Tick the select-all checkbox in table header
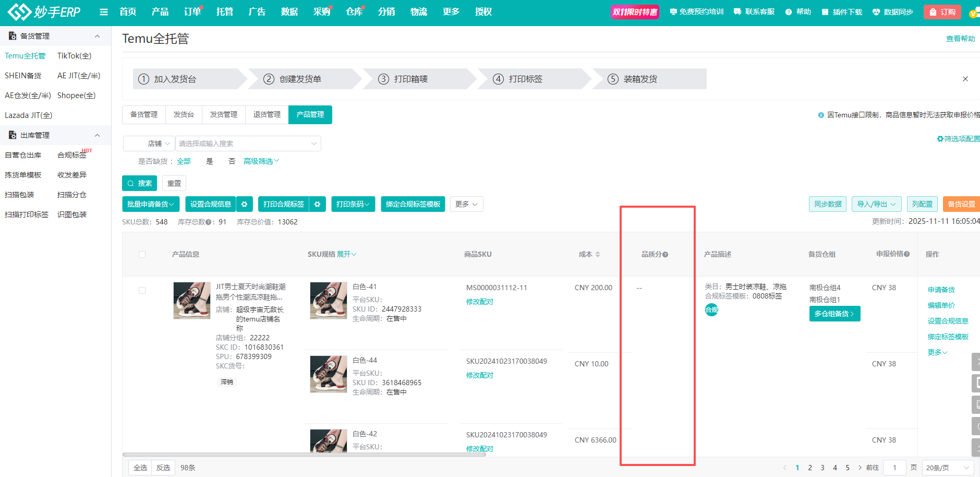 point(142,255)
